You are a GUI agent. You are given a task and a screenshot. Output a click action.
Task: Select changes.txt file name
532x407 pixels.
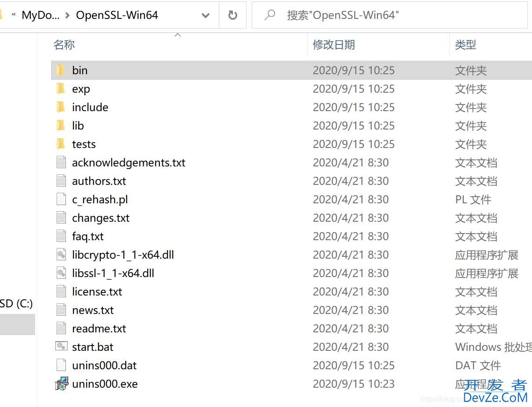coord(101,218)
